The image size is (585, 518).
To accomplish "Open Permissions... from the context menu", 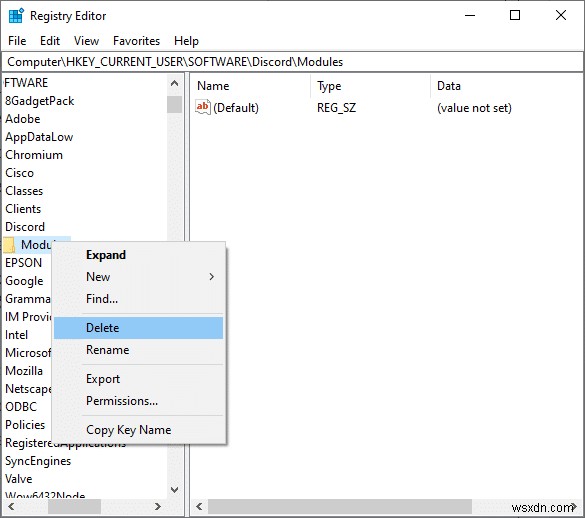I will pyautogui.click(x=138, y=401).
